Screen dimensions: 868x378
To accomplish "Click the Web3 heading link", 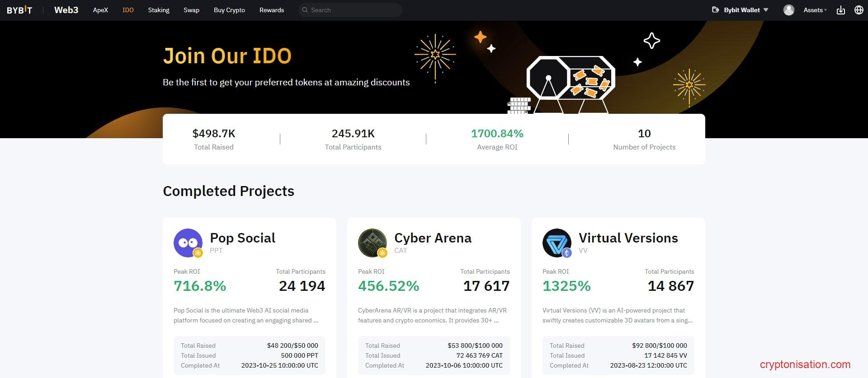I will (x=66, y=10).
